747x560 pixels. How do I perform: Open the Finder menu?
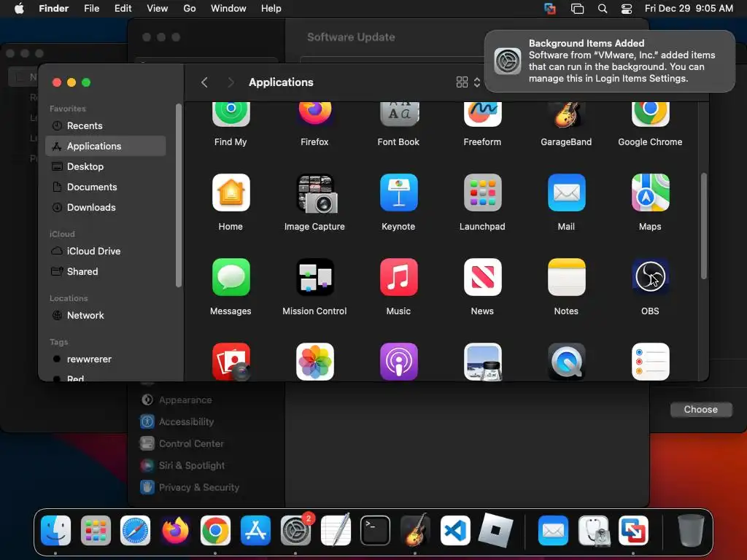pyautogui.click(x=53, y=9)
